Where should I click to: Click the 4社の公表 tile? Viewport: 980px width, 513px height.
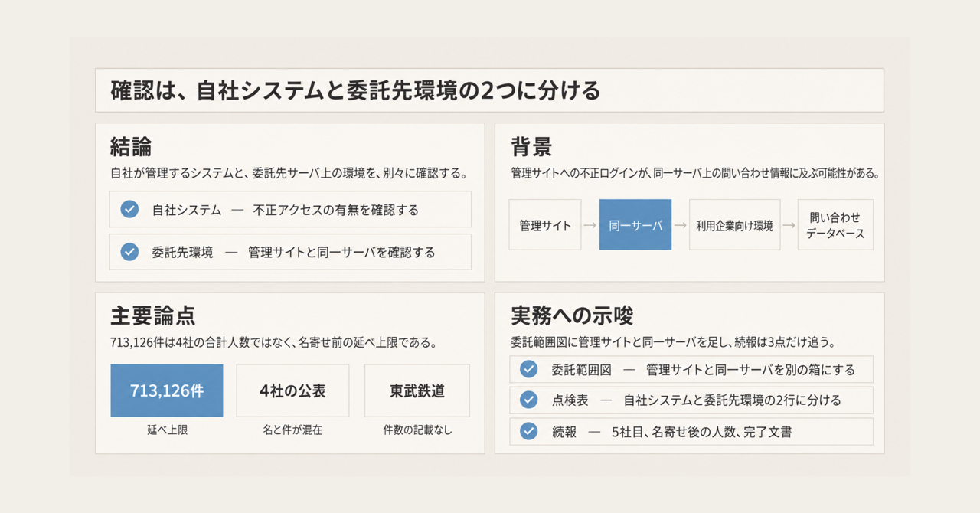292,390
